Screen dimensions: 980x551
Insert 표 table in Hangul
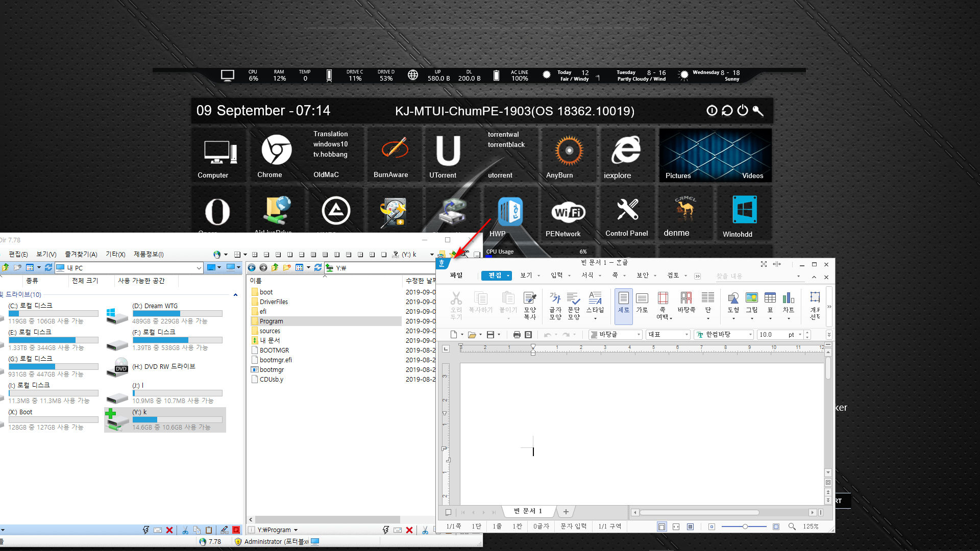[x=770, y=305]
